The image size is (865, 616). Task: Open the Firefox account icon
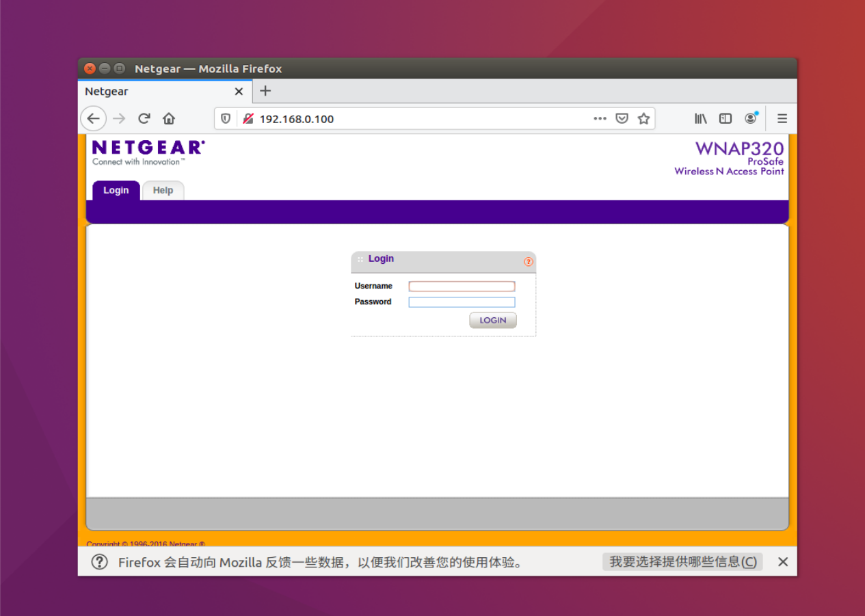(x=751, y=118)
